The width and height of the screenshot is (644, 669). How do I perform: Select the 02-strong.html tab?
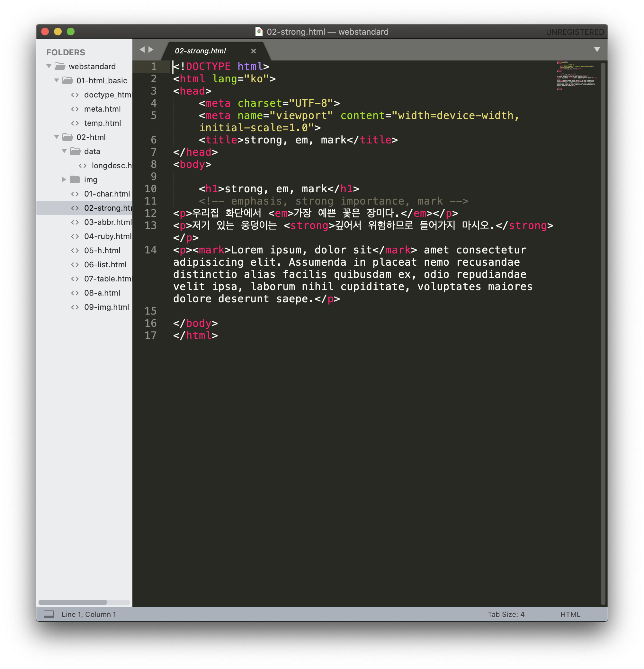point(200,51)
